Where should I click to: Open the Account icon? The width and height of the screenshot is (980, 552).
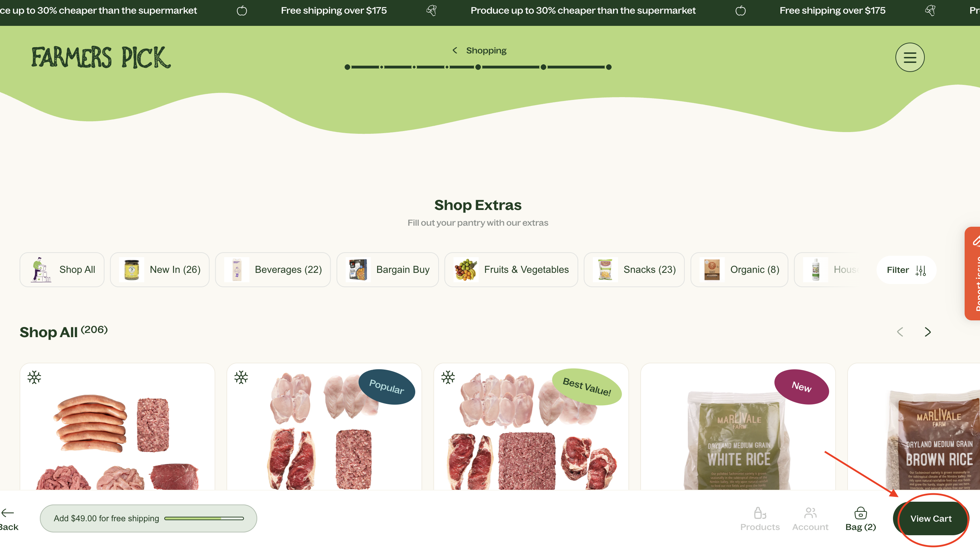(x=810, y=513)
